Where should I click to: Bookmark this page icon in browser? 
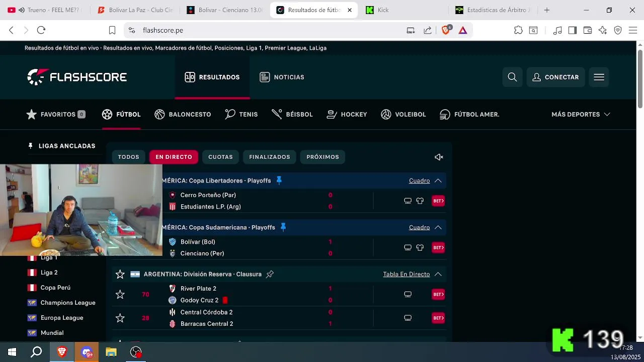point(112,30)
